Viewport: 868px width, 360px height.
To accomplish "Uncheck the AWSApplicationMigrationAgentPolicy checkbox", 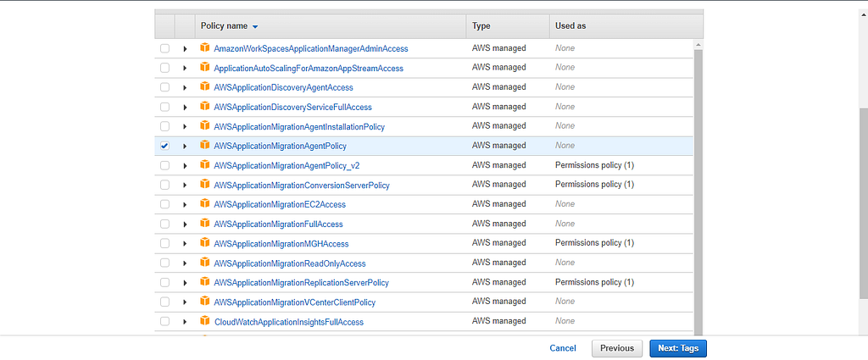I will point(164,146).
